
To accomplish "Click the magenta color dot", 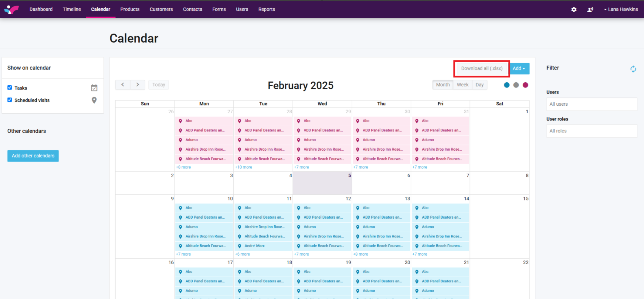I will (525, 85).
